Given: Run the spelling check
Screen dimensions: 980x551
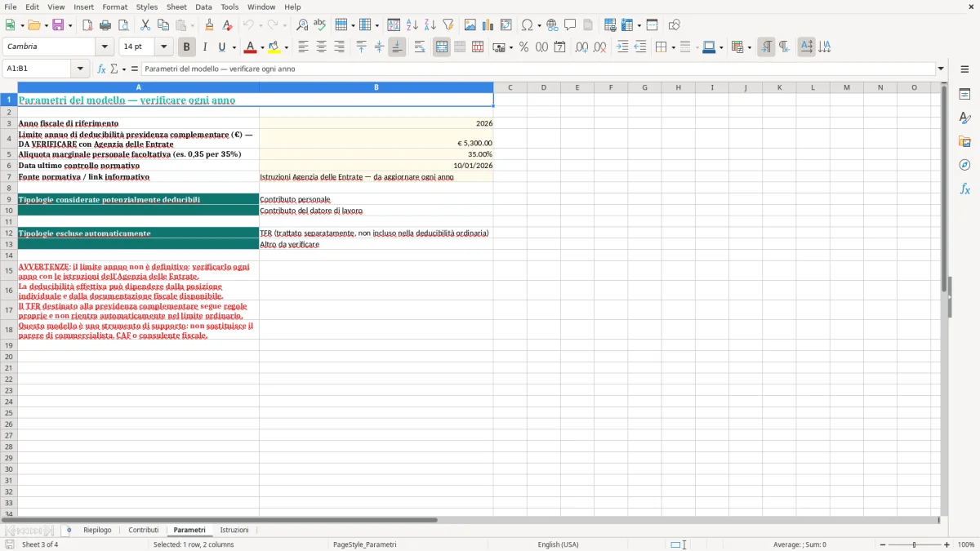Looking at the screenshot, I should coord(320,25).
